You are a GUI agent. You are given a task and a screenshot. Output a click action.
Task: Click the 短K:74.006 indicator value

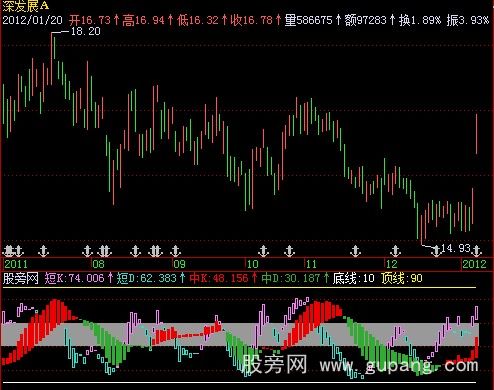point(75,278)
